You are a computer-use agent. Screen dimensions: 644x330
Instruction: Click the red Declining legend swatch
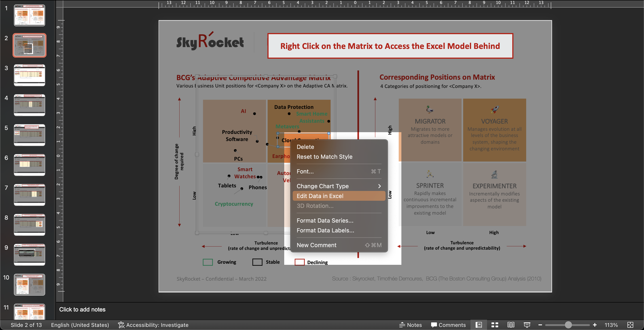[x=299, y=262]
